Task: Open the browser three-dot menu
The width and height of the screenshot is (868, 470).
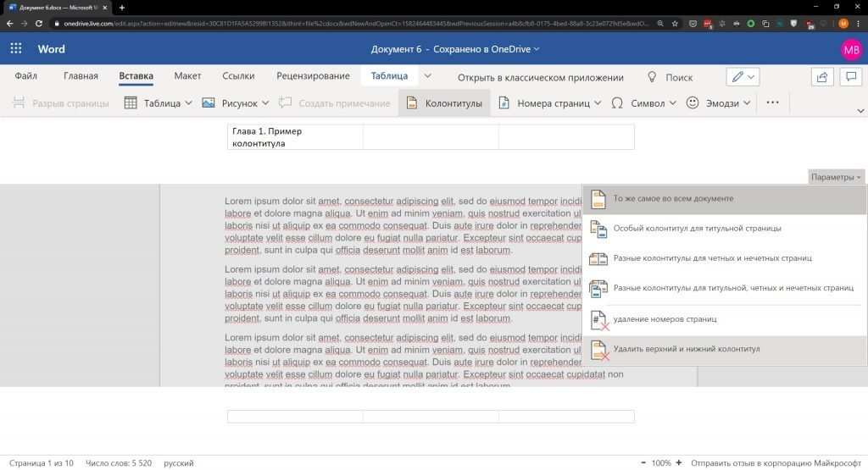Action: 859,24
